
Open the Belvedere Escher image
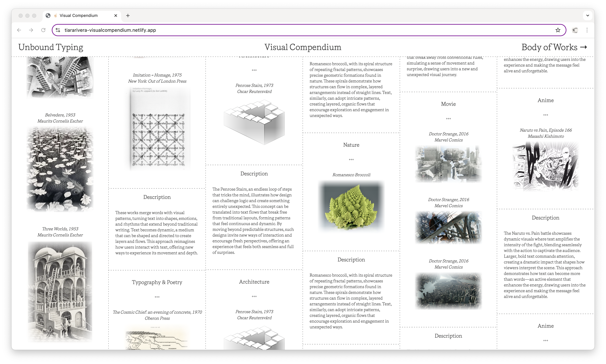click(60, 292)
